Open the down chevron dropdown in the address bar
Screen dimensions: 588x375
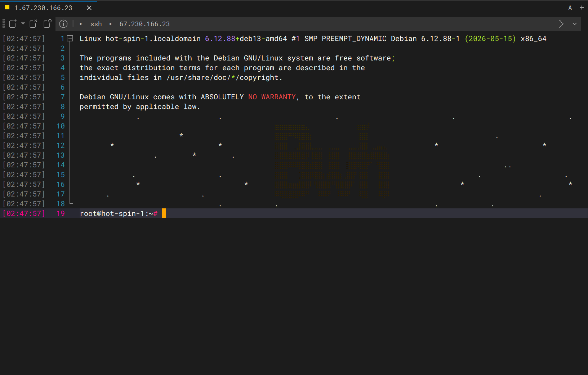(x=575, y=24)
